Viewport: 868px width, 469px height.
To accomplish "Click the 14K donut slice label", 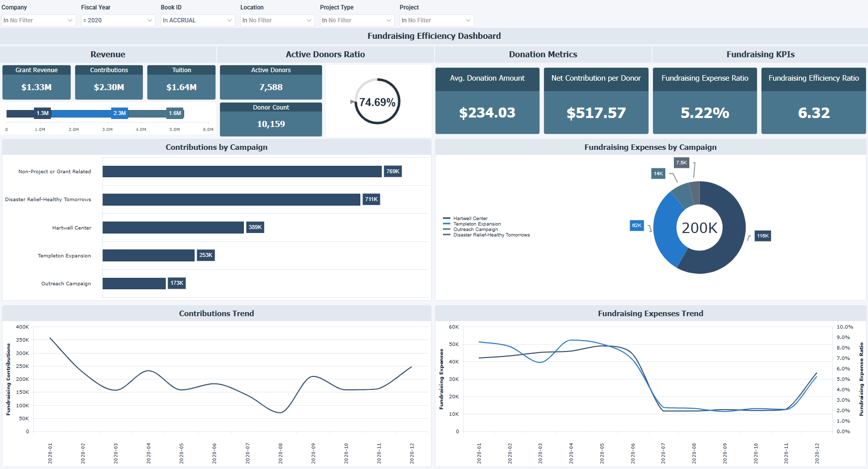I will (658, 174).
